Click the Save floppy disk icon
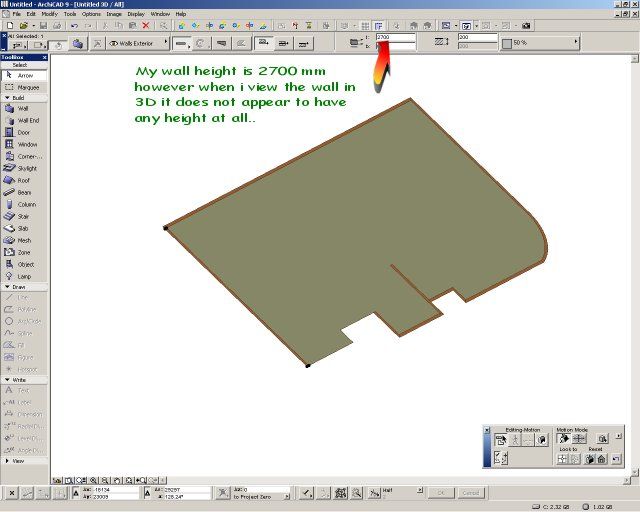Image resolution: width=640 pixels, height=512 pixels. point(43,26)
